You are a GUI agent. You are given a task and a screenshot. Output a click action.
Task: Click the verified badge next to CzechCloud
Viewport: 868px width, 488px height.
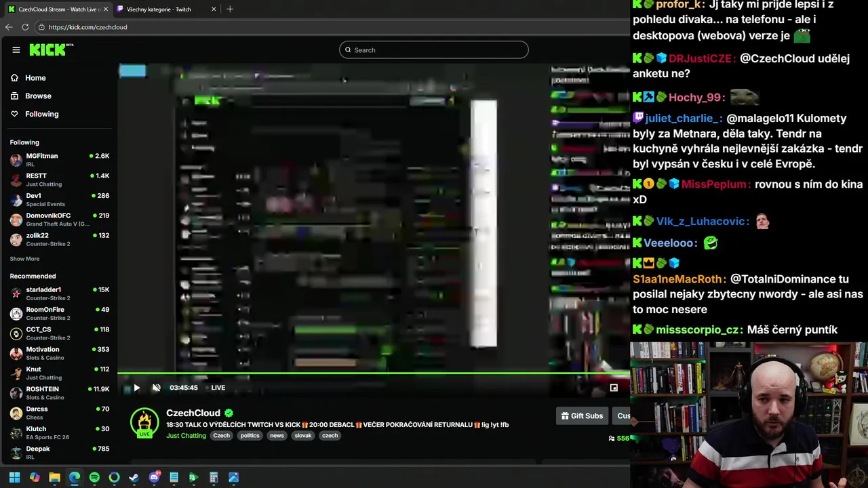229,413
